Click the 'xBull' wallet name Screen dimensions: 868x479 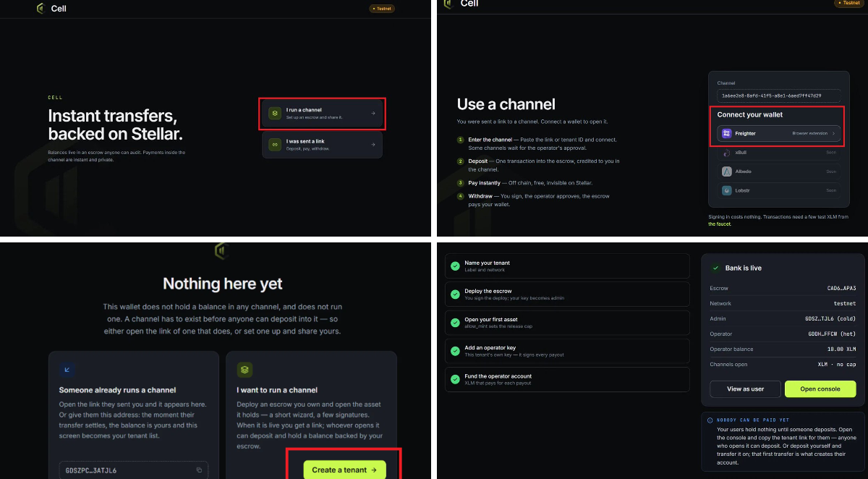pos(741,153)
